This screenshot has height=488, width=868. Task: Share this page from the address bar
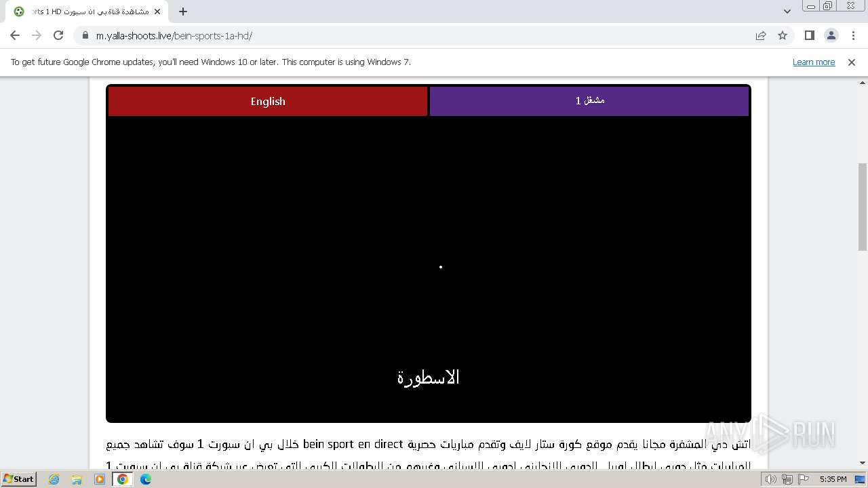point(761,36)
